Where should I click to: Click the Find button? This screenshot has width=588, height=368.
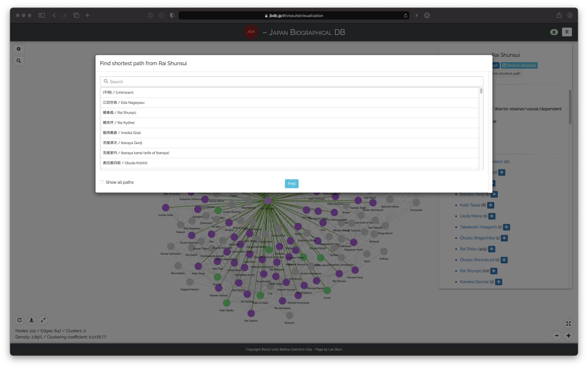pos(292,184)
